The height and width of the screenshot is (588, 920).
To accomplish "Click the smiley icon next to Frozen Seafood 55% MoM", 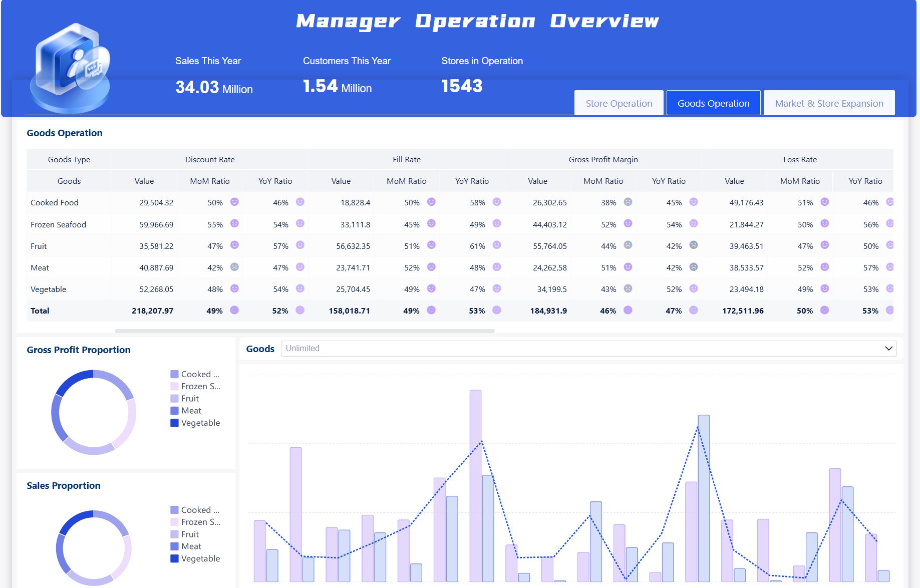I will 234,224.
